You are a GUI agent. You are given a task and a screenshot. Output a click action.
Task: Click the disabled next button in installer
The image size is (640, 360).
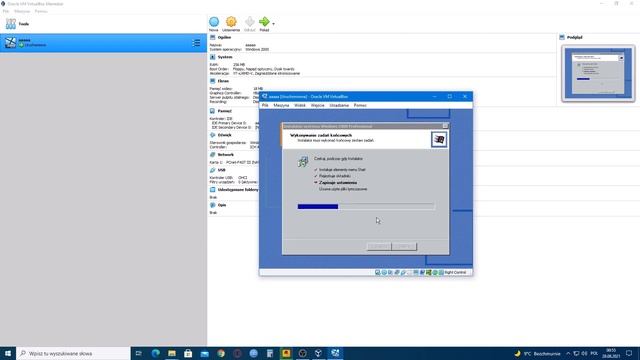pyautogui.click(x=404, y=246)
